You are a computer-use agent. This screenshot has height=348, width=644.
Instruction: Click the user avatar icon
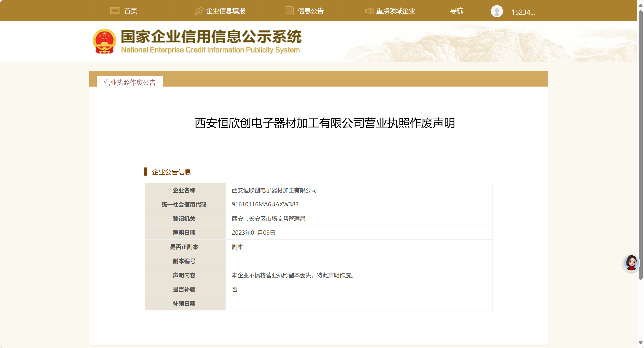[496, 11]
